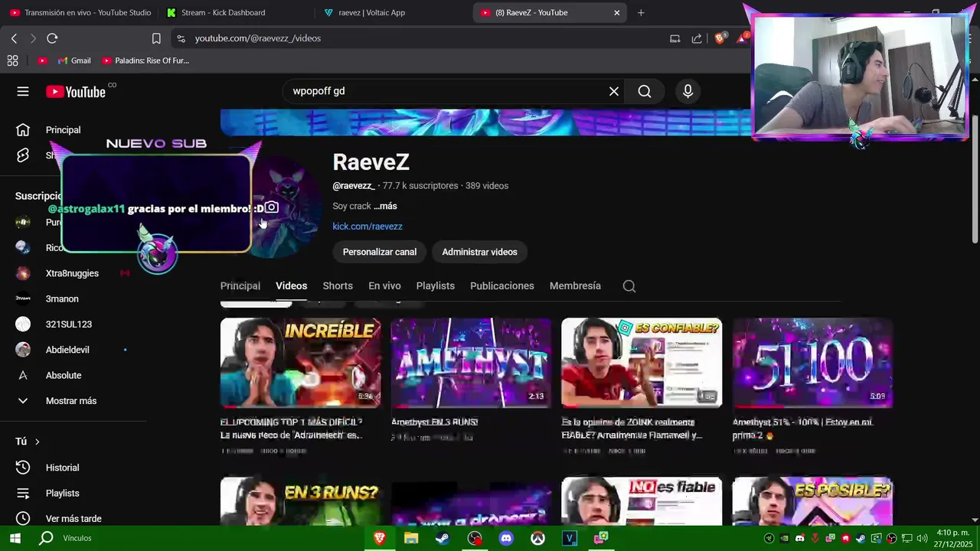
Task: Switch to YouTube Studio browser tab
Action: [80, 12]
